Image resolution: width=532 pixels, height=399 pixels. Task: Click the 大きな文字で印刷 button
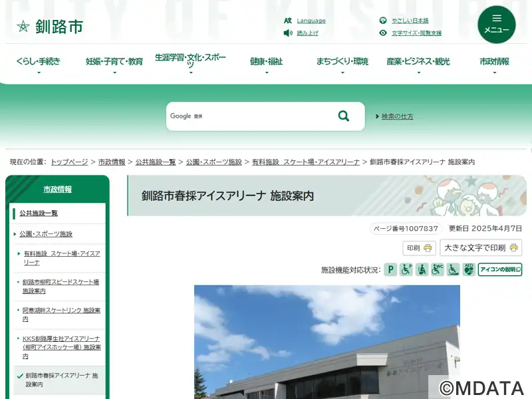tap(481, 247)
